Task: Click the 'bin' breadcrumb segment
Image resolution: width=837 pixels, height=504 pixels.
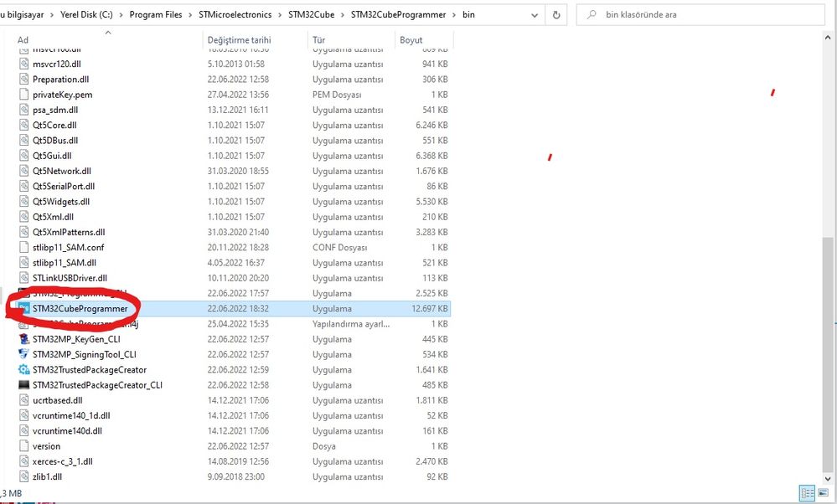Action: tap(468, 15)
